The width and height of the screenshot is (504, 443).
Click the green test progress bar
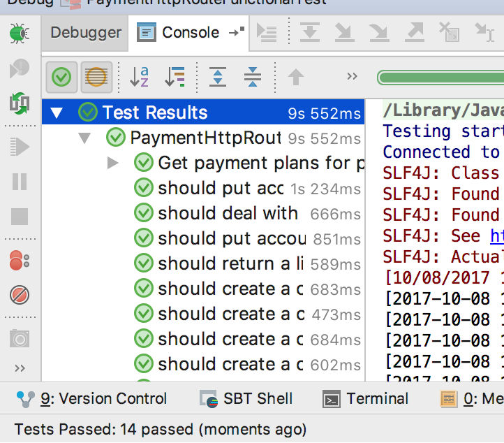point(440,77)
